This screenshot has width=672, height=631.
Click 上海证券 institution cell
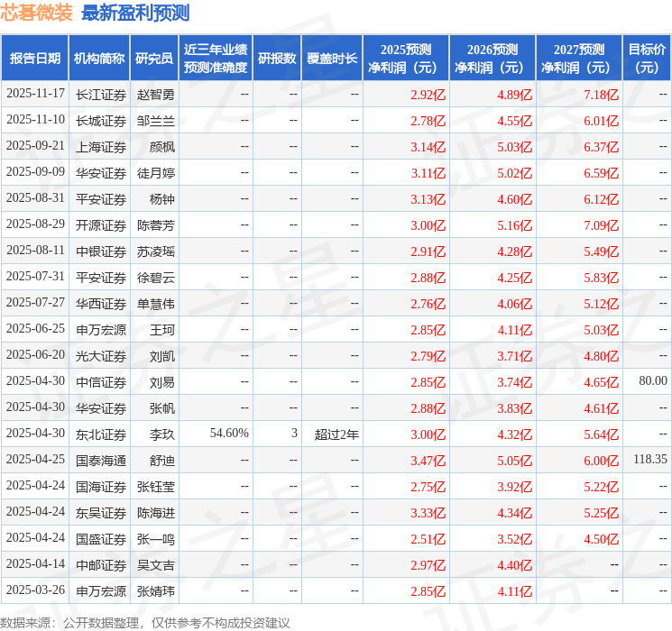tap(101, 147)
